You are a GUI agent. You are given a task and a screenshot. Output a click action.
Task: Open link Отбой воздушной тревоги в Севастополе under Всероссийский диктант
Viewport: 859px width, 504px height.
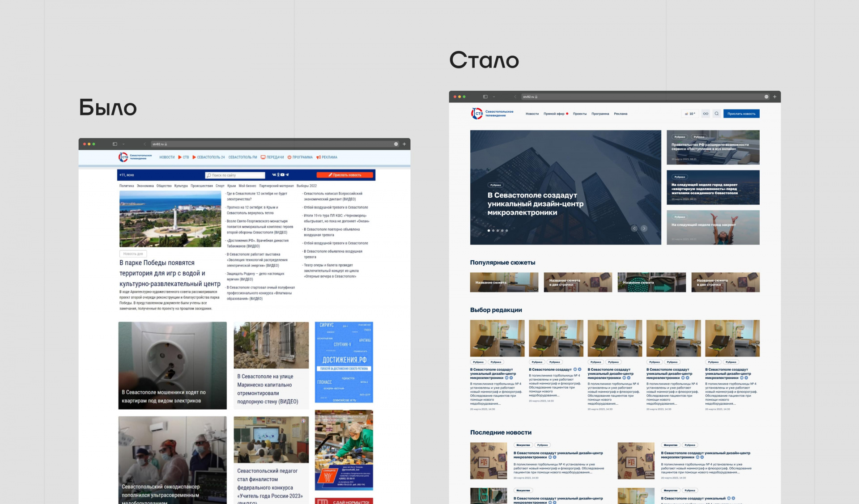336,208
